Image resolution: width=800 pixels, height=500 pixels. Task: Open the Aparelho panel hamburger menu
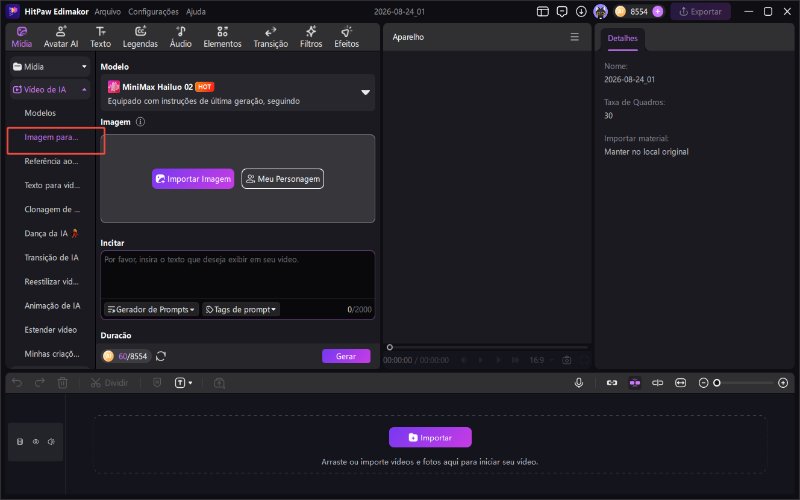pyautogui.click(x=574, y=37)
